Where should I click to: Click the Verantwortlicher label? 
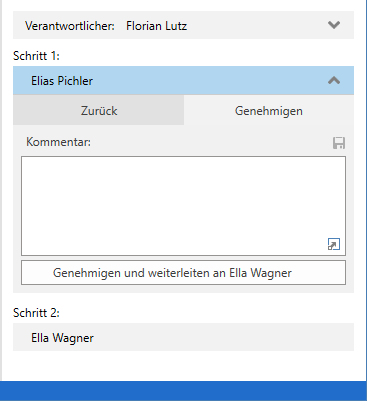[70, 26]
